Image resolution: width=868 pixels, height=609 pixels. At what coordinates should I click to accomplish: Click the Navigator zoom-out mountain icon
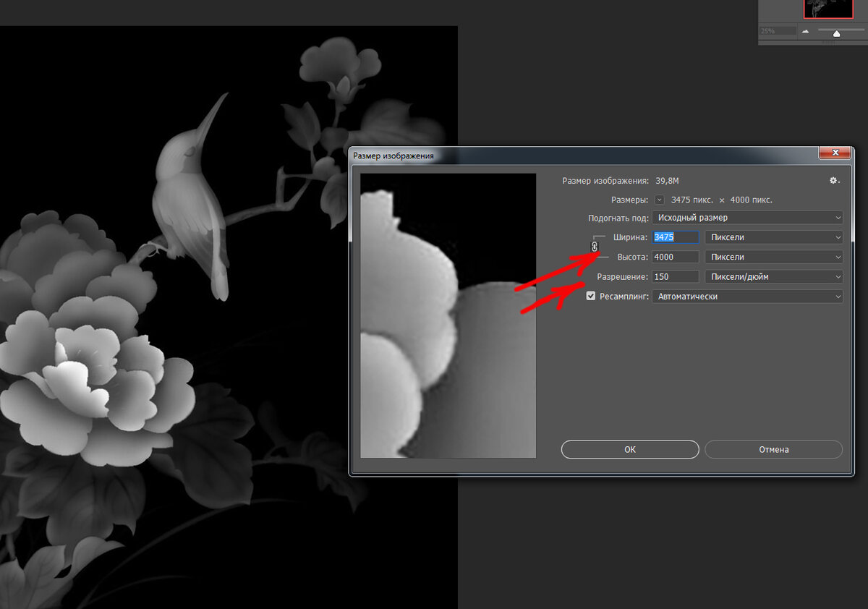point(805,31)
